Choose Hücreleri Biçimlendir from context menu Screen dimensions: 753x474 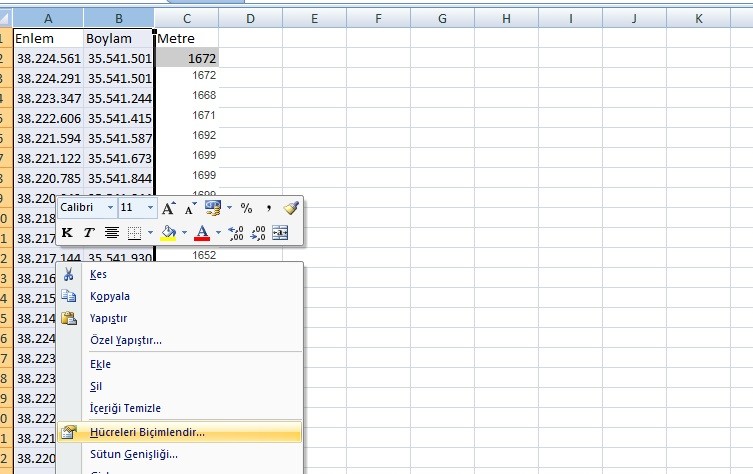click(147, 432)
